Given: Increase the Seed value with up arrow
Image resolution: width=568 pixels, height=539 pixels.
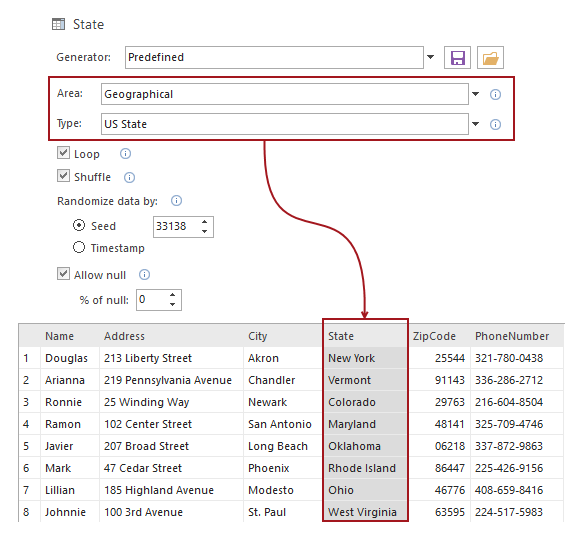Looking at the screenshot, I should (205, 222).
